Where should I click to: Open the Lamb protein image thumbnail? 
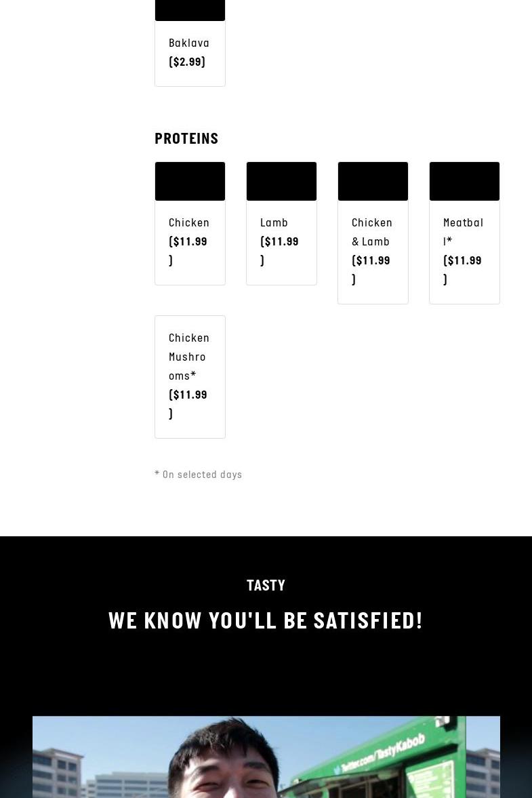pos(281,181)
